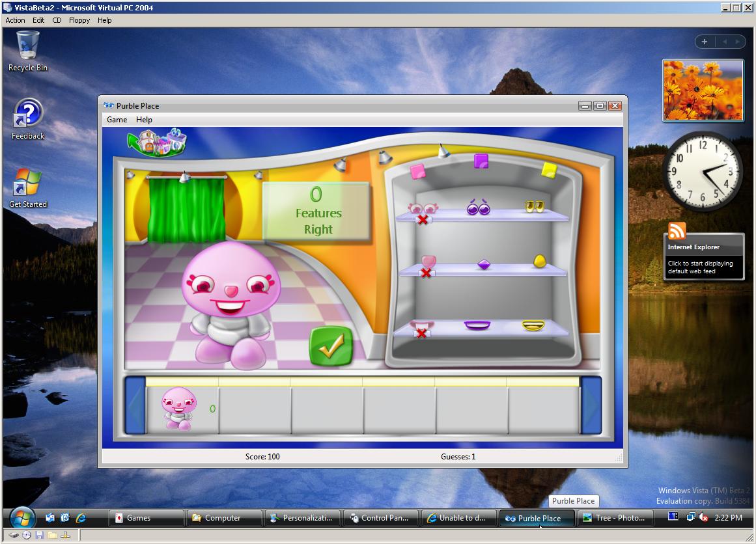Image resolution: width=756 pixels, height=544 pixels.
Task: Choose the purple mouth on bottom shelf
Action: [x=477, y=326]
